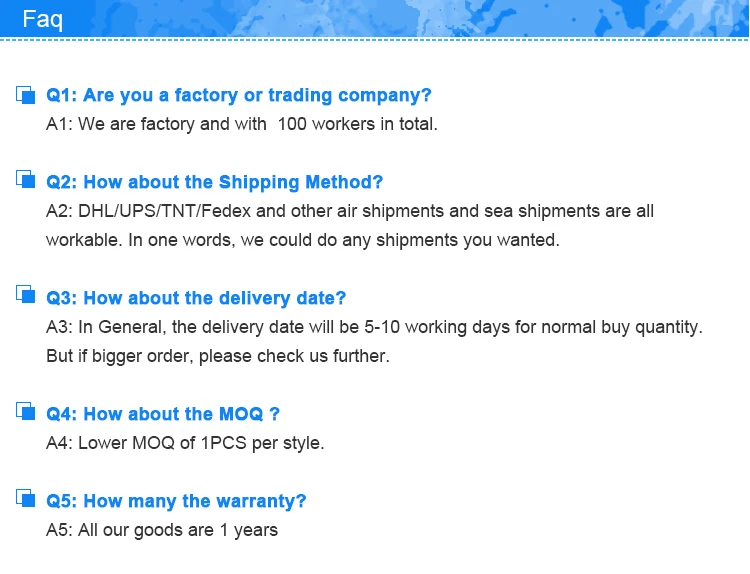Click the answer about 100 workers
Screen dimensions: 750x574
coord(242,124)
